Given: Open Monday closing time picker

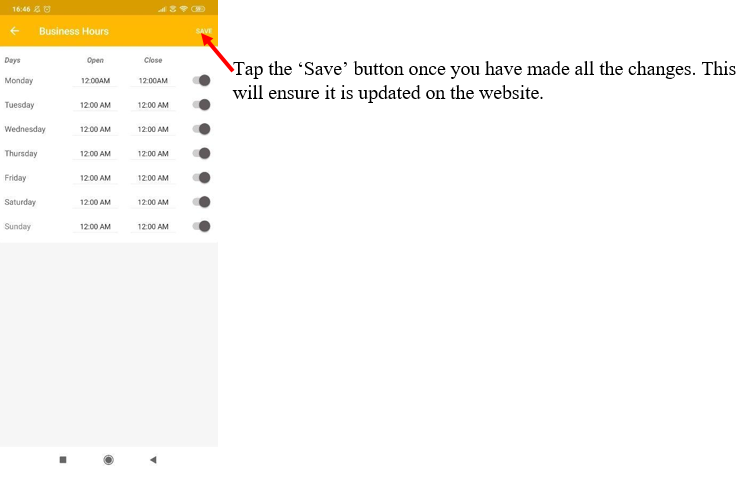Looking at the screenshot, I should 153,80.
